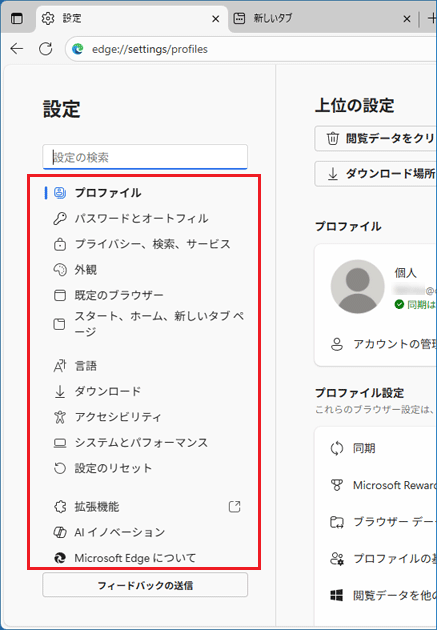This screenshot has height=630, width=437.
Task: Click the フィードバックの送信 button
Action: [x=145, y=585]
